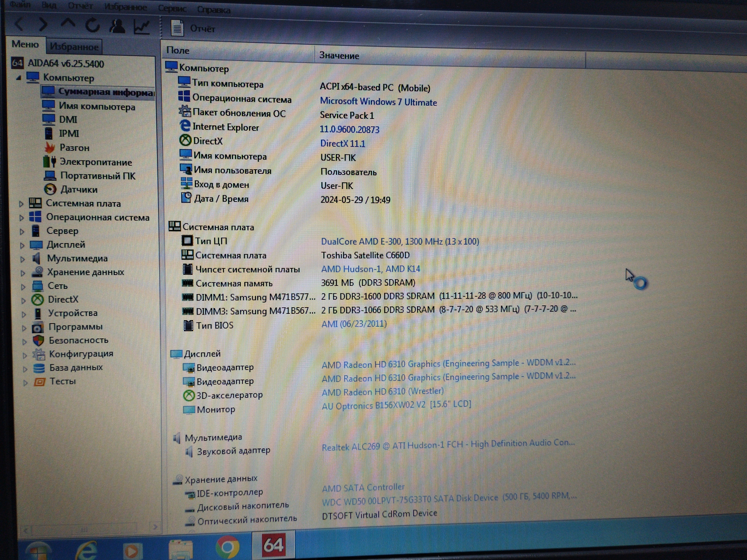This screenshot has width=747, height=560.
Task: Expand the Сервер tree node
Action: click(22, 231)
